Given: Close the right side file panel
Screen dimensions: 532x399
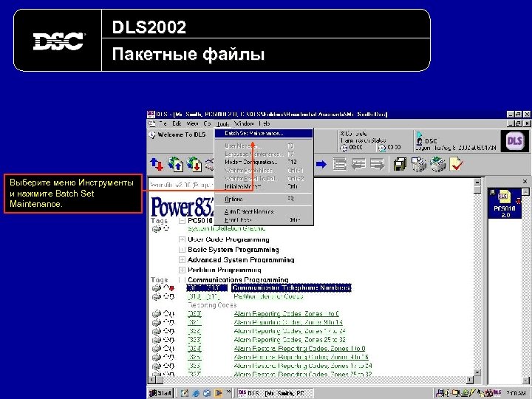Looking at the screenshot, I should (525, 182).
